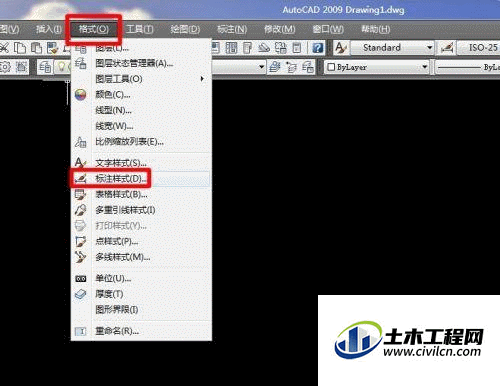Choose 文字样式(S)... menu entry
Viewport: 500px width, 386px height.
(141, 163)
